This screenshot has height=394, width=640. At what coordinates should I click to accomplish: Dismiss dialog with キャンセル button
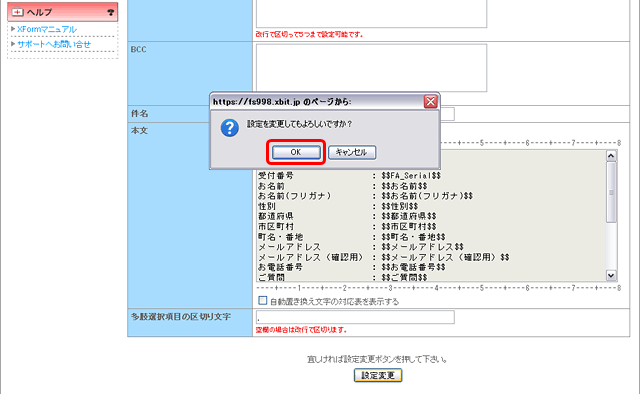352,152
